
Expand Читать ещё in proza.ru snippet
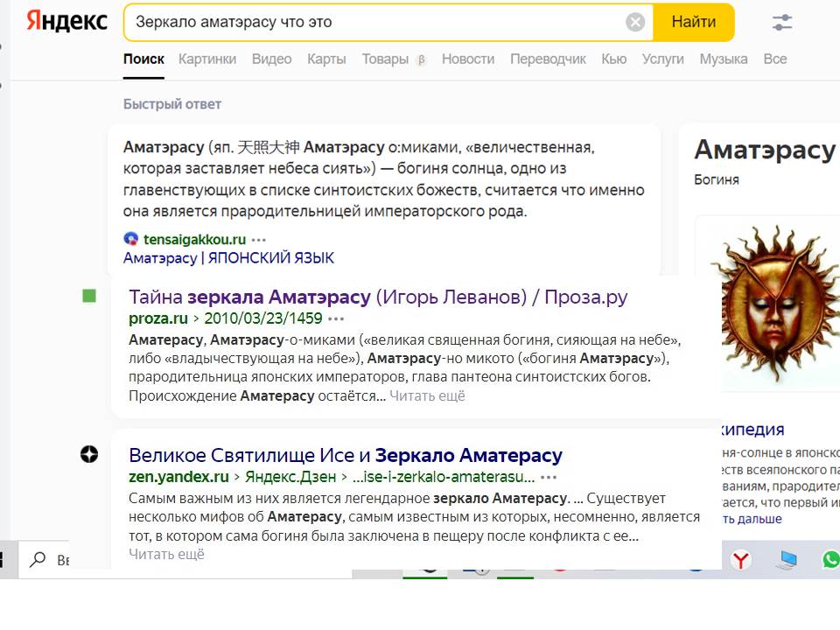click(427, 395)
